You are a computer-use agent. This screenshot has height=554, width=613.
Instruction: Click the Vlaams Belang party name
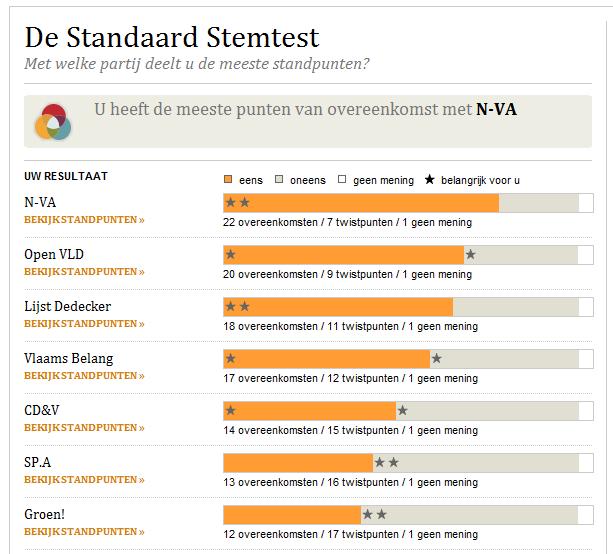(x=69, y=358)
